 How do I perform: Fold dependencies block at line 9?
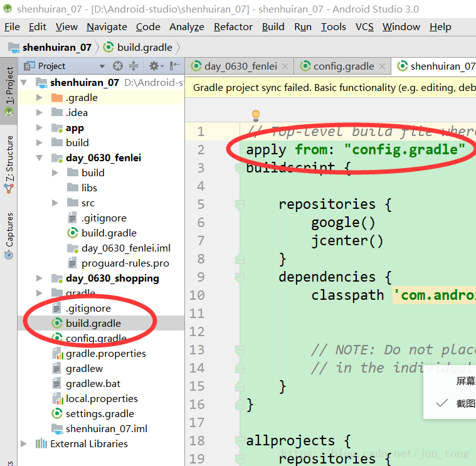pos(240,277)
